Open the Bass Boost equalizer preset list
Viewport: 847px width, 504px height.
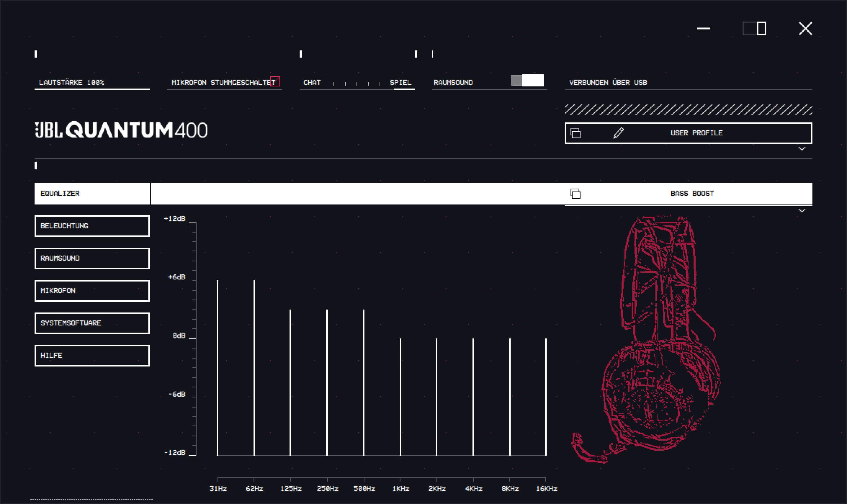[x=692, y=194]
